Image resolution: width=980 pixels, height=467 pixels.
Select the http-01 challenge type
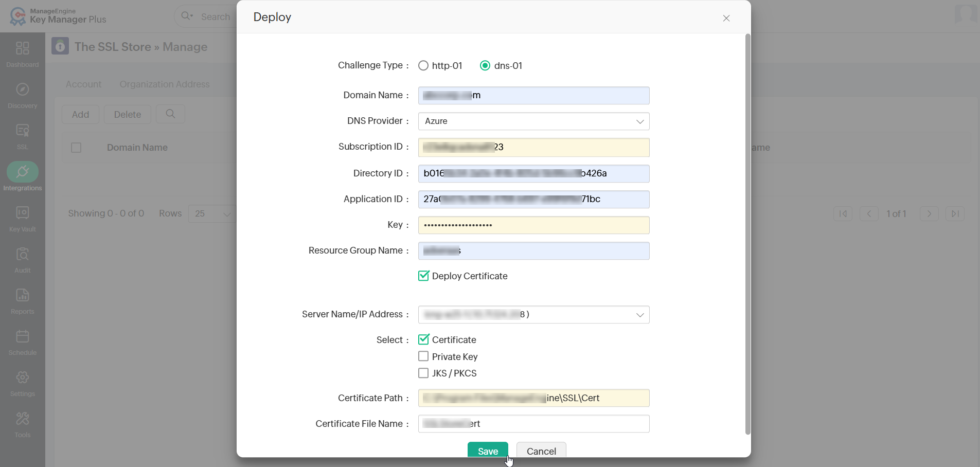pyautogui.click(x=423, y=65)
